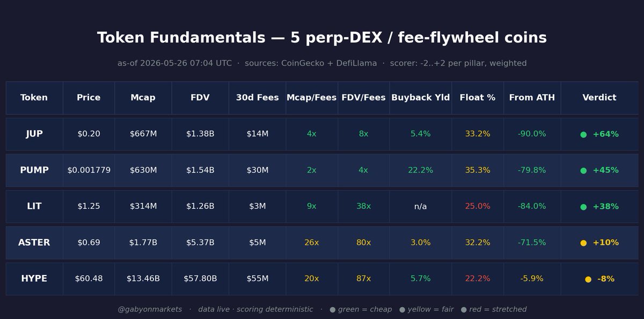Select the Mcap/Fees column header
The image size is (644, 319).
pos(312,98)
